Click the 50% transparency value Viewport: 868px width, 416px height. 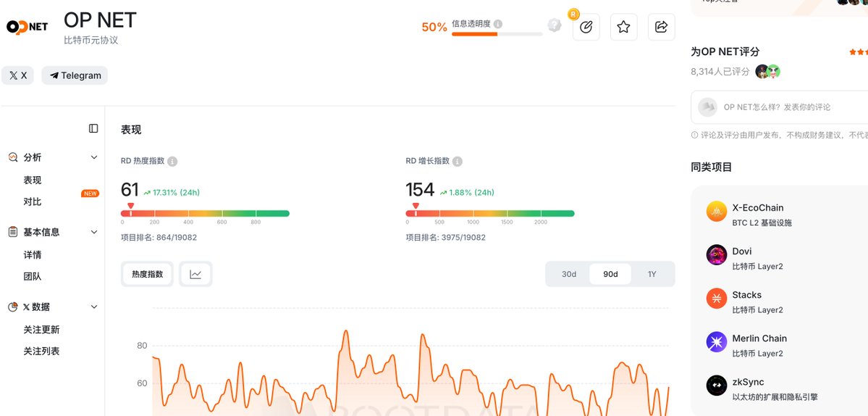[x=434, y=27]
